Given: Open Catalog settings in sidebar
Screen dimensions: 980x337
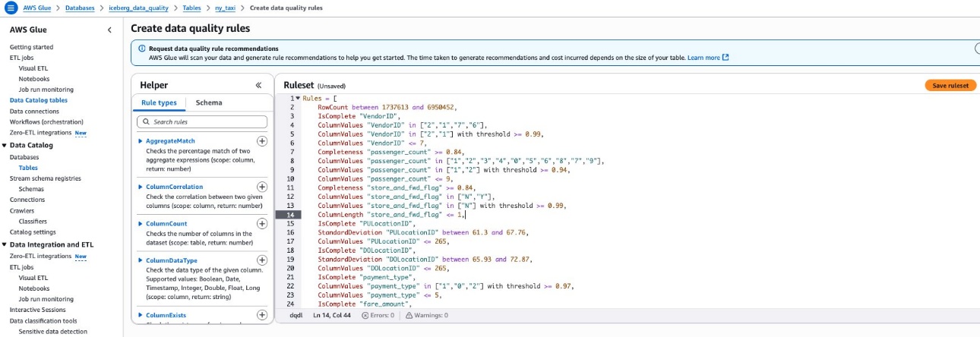Looking at the screenshot, I should click(33, 232).
